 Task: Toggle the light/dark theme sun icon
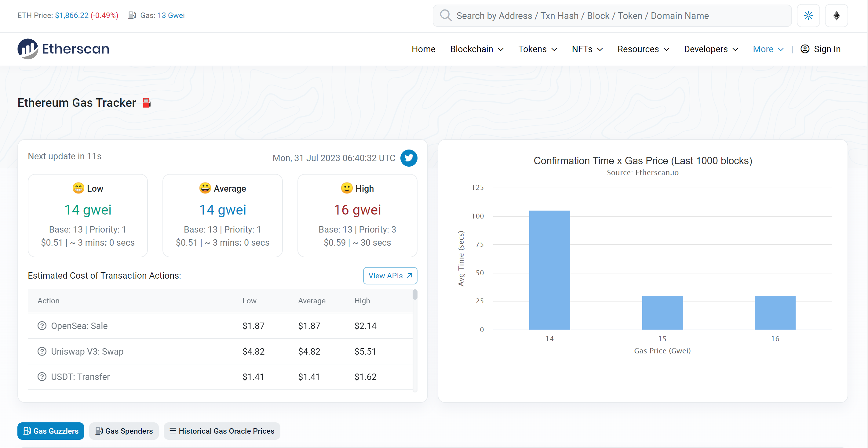[x=808, y=16]
